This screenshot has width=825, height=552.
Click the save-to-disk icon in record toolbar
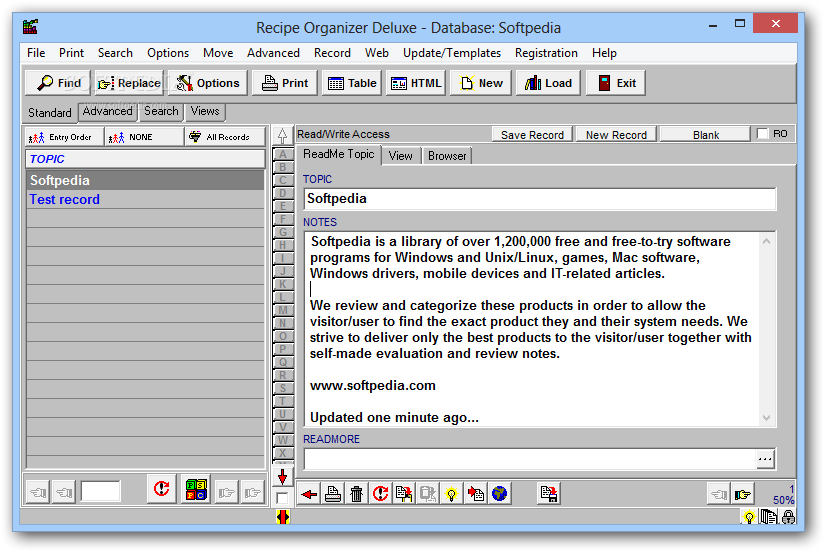click(549, 494)
